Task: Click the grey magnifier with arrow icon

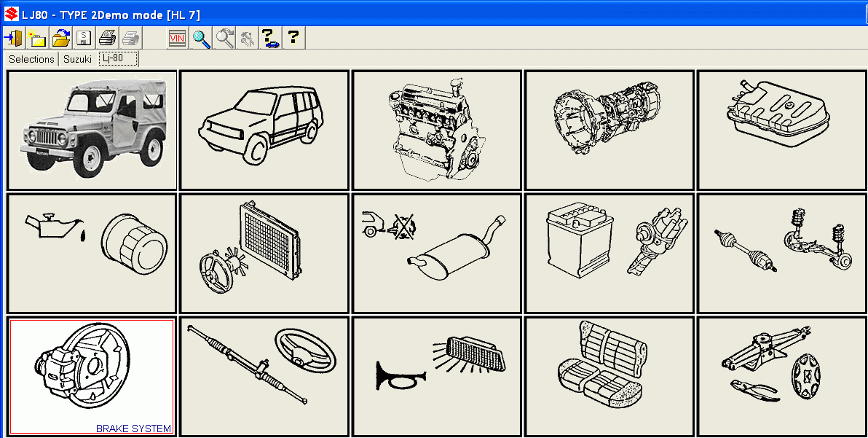Action: pos(224,38)
